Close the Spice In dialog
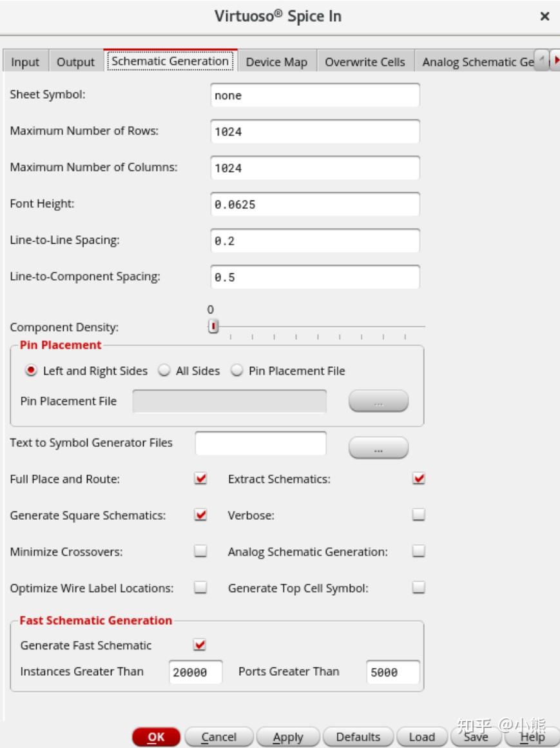Image resolution: width=560 pixels, height=748 pixels. click(545, 17)
